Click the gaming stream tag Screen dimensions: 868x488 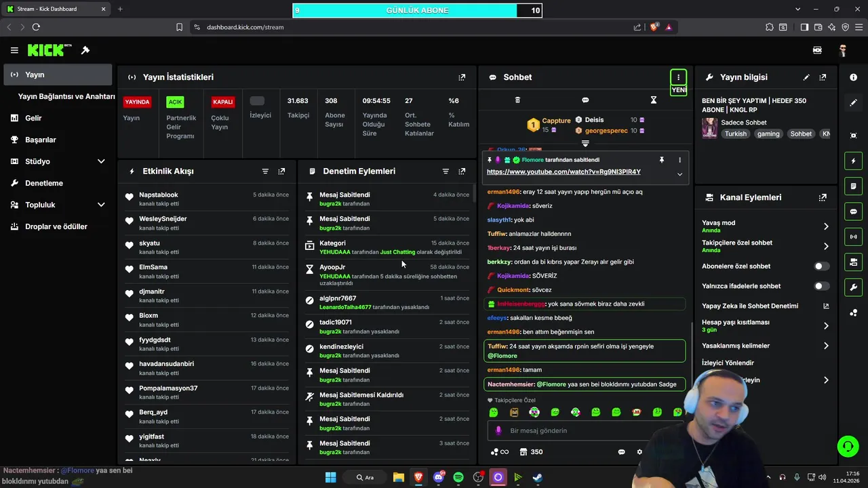click(768, 134)
